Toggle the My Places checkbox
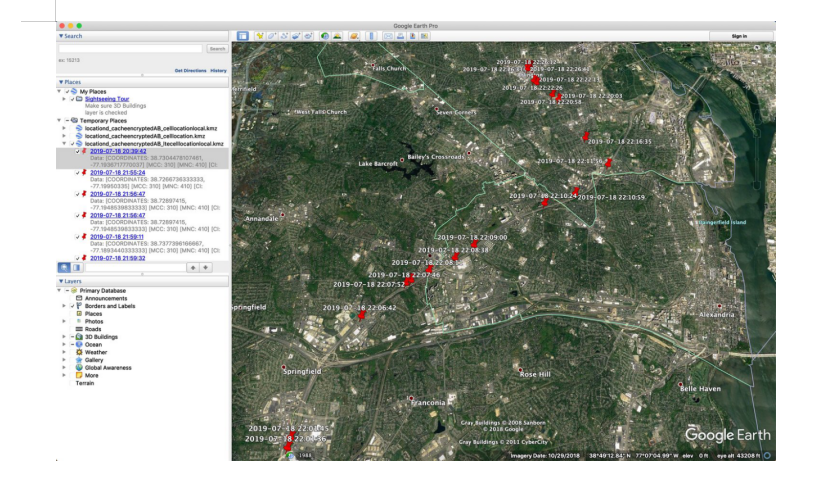Viewport: 837px width, 482px height. tap(67, 91)
